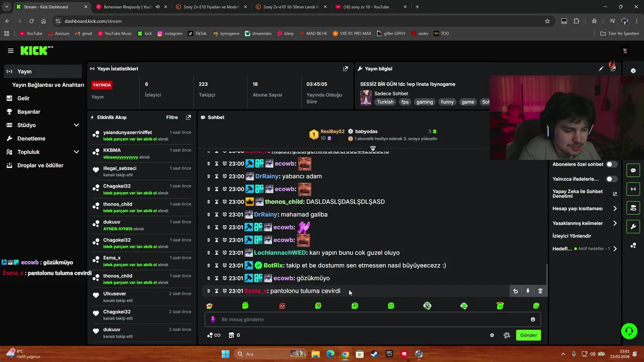Open the chat icon in the right rail

point(633,170)
